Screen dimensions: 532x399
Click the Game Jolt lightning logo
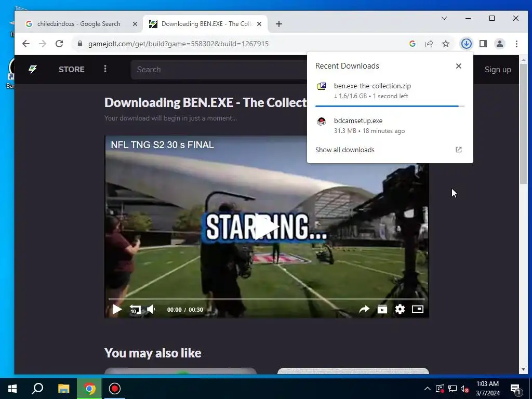(33, 69)
